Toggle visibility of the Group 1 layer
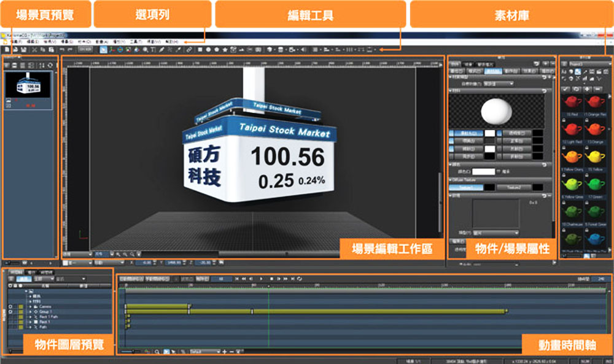The image size is (614, 364). pos(10,312)
